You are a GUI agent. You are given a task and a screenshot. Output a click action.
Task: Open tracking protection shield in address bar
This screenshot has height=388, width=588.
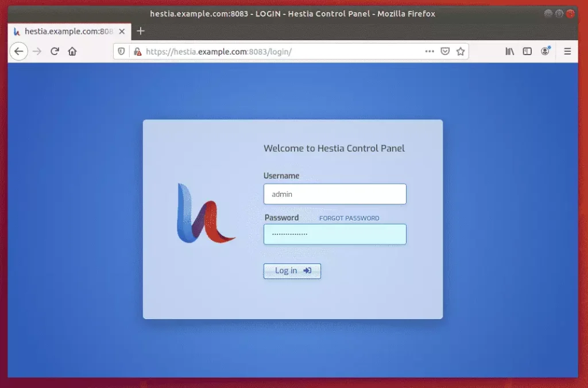pos(121,51)
